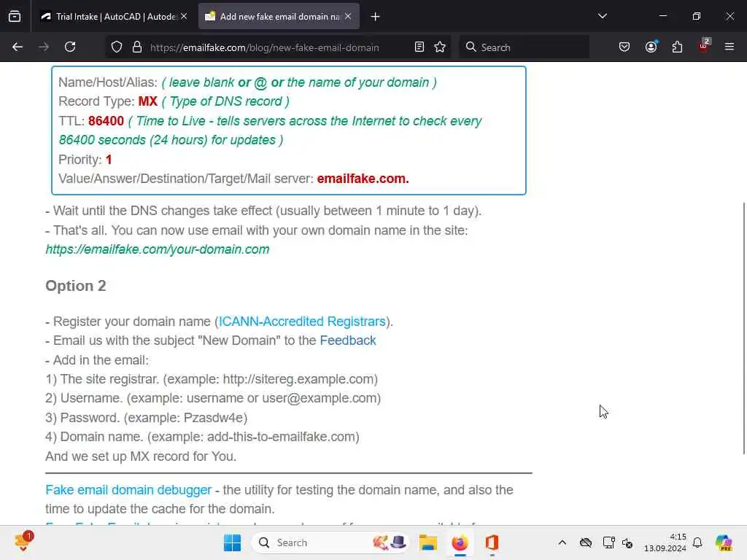Click the MX record type text
This screenshot has height=560, width=747.
coord(147,101)
